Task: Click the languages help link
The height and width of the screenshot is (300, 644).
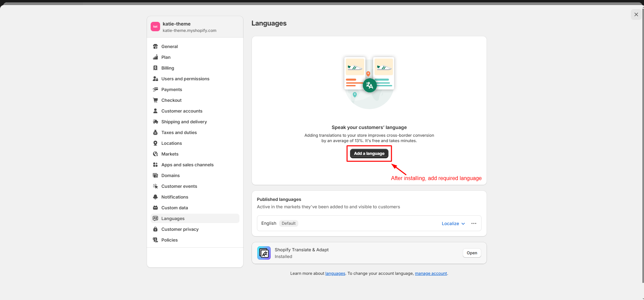Action: pos(335,273)
